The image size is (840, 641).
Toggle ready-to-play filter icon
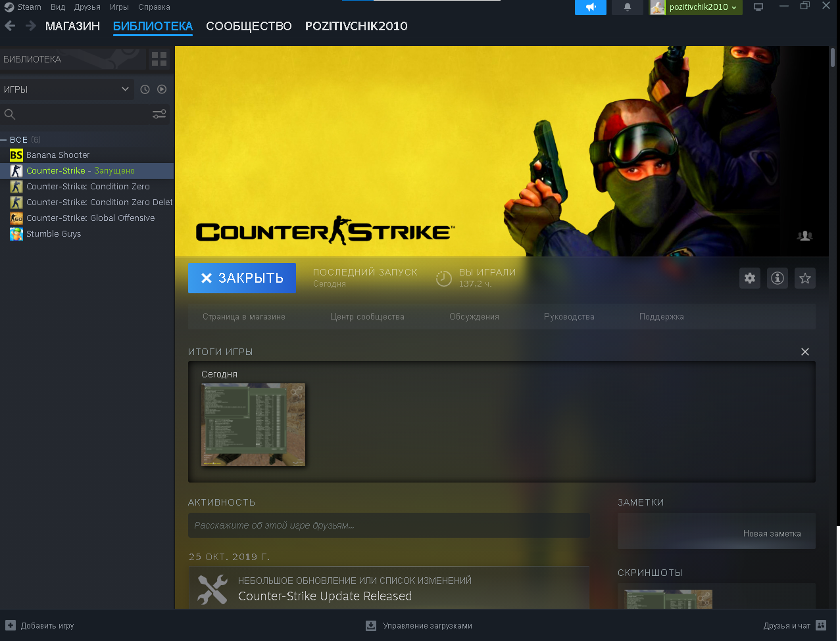[x=162, y=89]
